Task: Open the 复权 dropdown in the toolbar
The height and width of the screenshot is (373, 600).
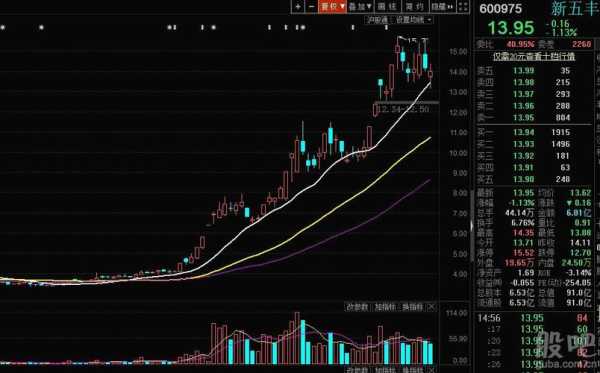Action: coord(332,7)
